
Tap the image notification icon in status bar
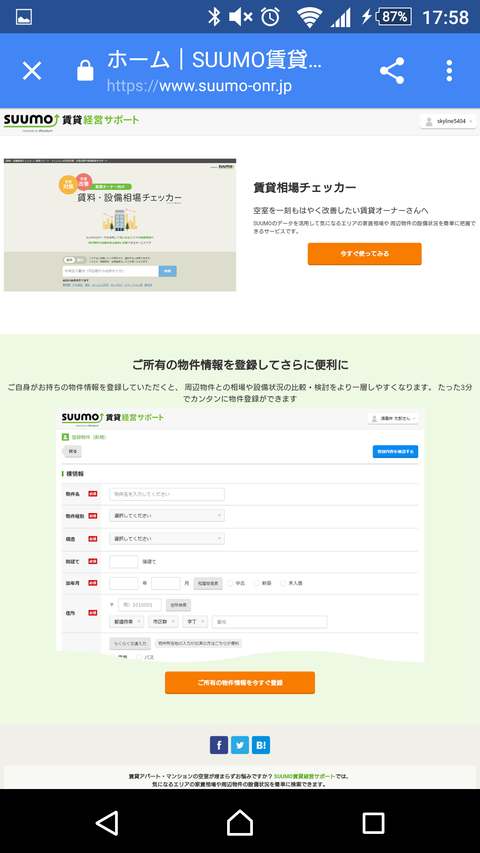tap(24, 17)
